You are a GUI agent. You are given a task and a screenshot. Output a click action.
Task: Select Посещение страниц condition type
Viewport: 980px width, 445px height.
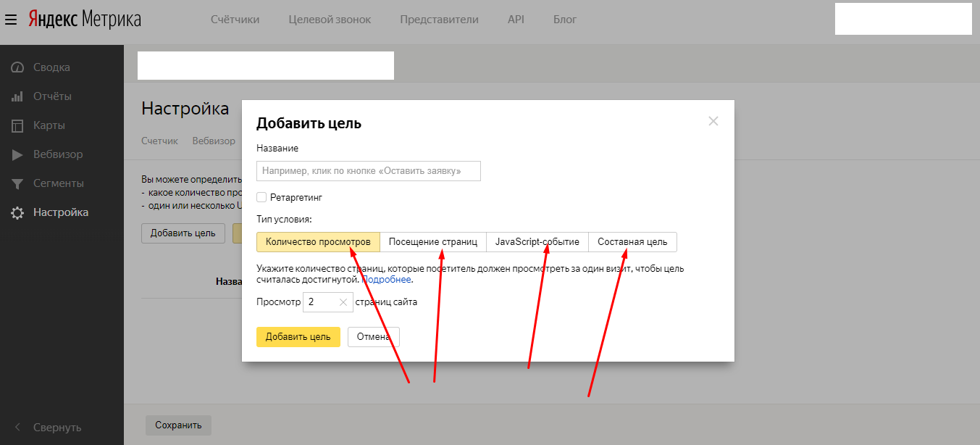point(433,242)
